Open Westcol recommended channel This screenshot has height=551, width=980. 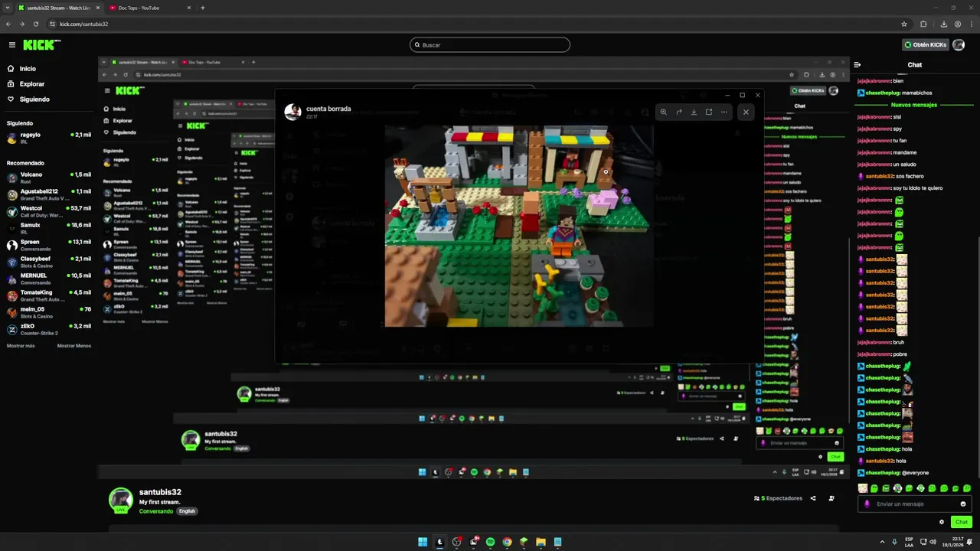click(x=49, y=211)
